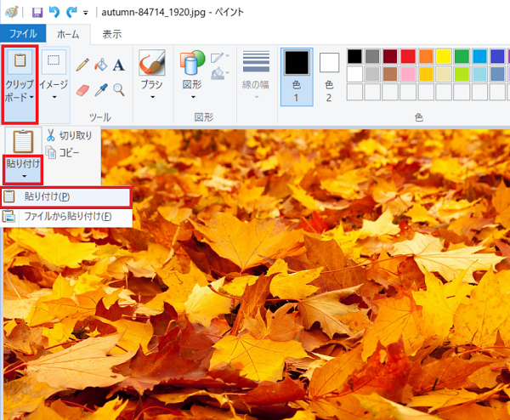Open the ファイル menu tab
The image size is (510, 420).
[23, 33]
